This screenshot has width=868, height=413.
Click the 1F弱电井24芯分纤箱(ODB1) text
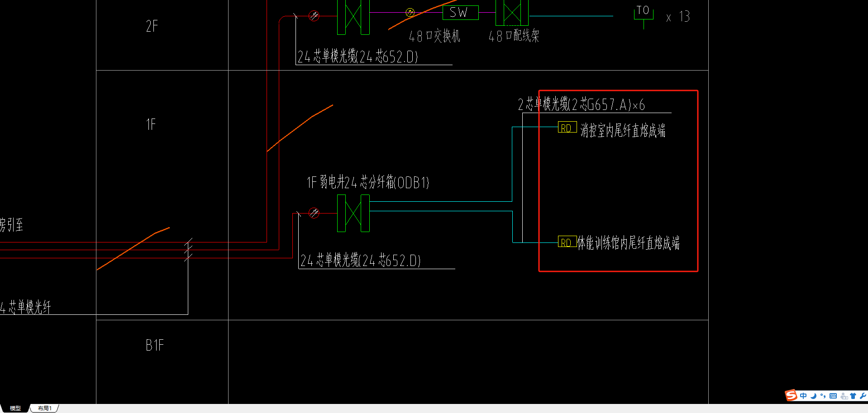point(368,182)
